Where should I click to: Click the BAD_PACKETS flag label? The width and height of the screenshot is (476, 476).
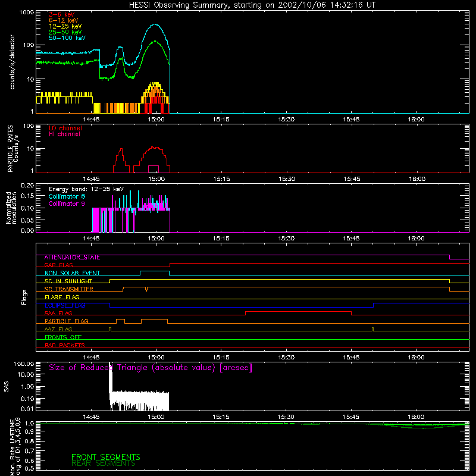[x=65, y=345]
